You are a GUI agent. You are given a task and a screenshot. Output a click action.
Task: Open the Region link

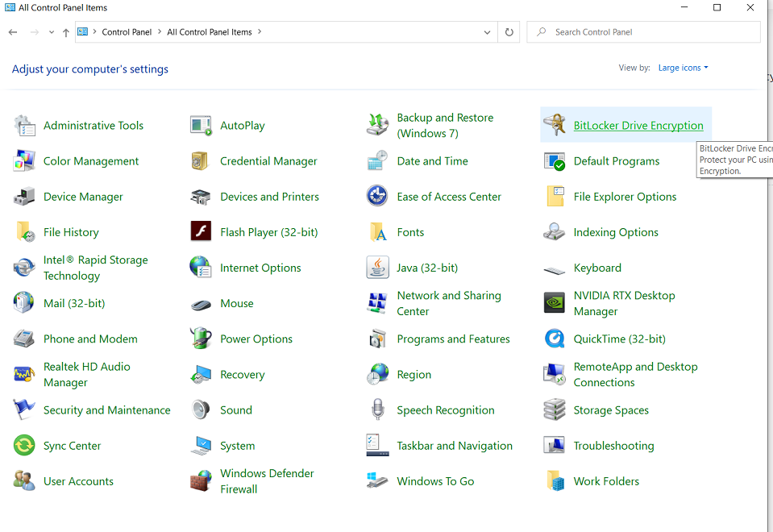tap(414, 375)
